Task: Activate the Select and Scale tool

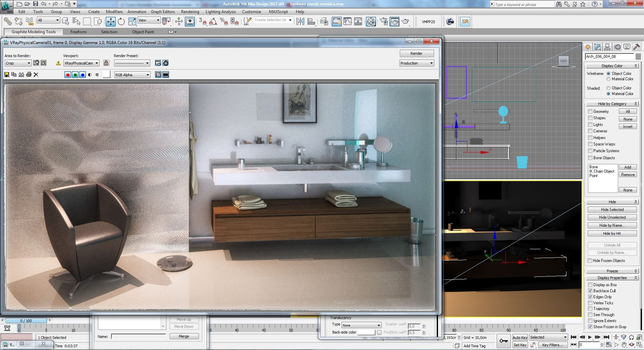Action: click(132, 21)
